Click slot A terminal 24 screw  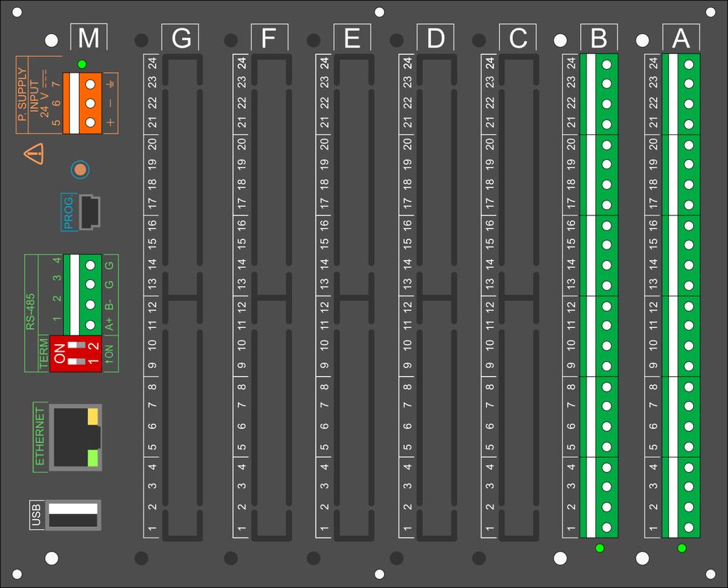click(x=688, y=64)
